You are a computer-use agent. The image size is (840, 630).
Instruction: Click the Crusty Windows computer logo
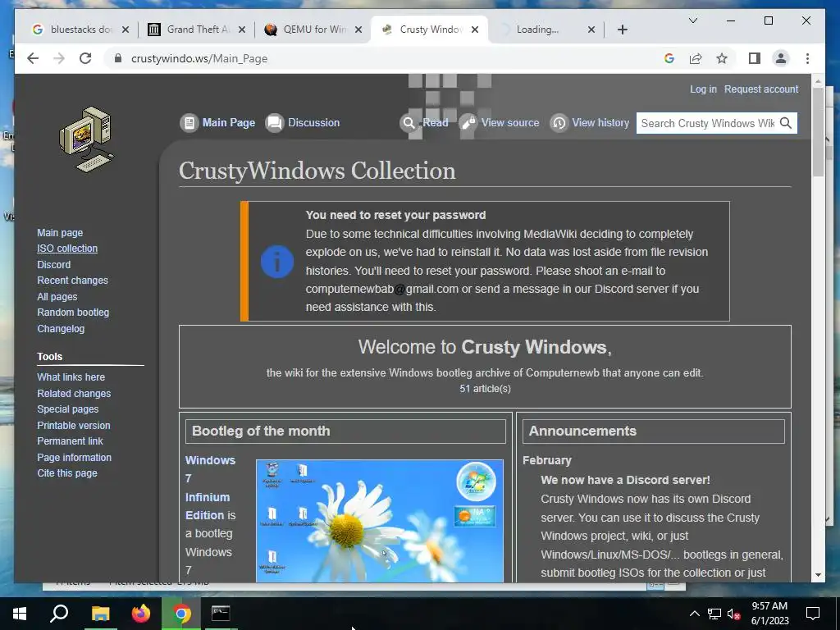pyautogui.click(x=85, y=139)
